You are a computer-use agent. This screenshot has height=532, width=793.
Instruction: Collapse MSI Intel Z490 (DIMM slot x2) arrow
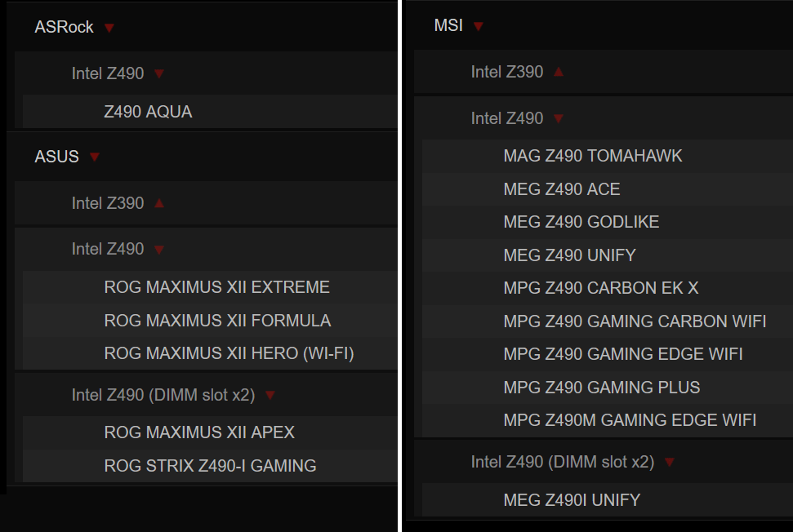tap(670, 463)
